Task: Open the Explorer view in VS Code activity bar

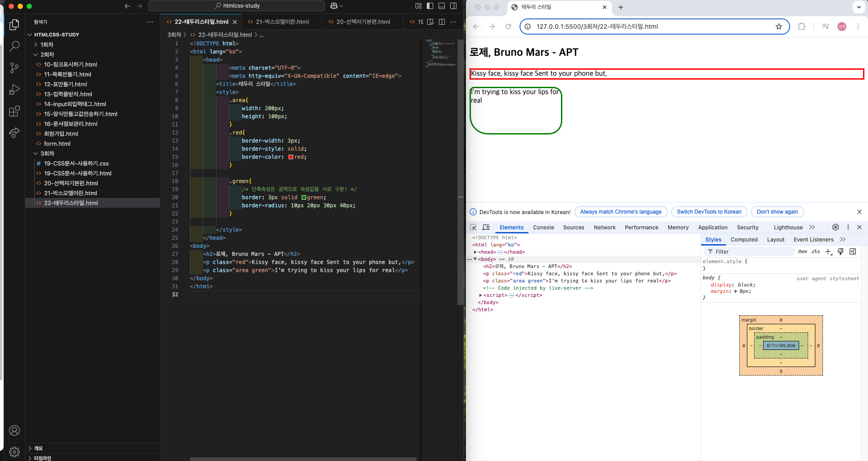Action: [14, 25]
